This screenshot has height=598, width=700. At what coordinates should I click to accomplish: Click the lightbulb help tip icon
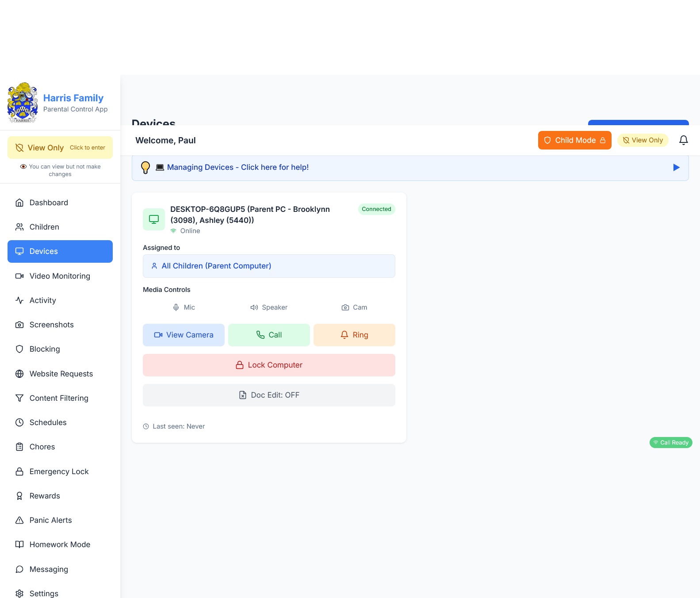tap(145, 168)
